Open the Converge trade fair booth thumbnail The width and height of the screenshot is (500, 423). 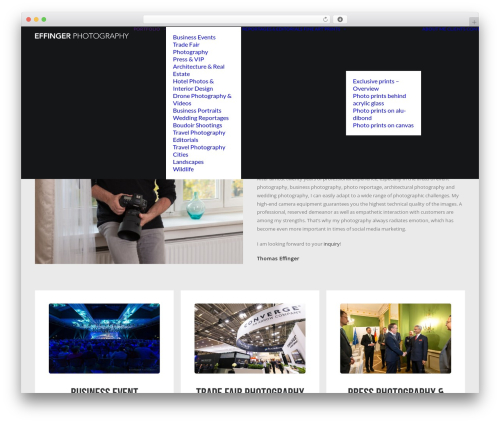(x=250, y=338)
